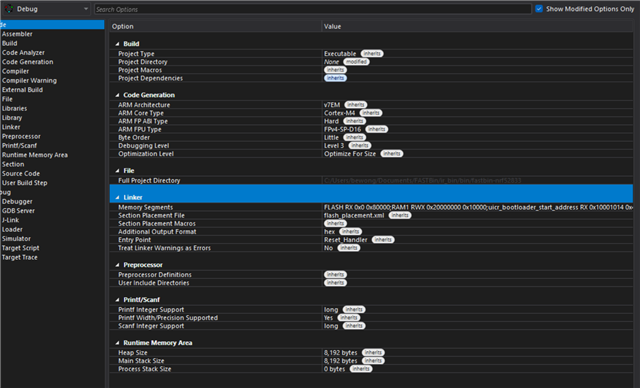Viewport: 640px width, 388px height.
Task: Collapse the Linker options group
Action: 117,197
